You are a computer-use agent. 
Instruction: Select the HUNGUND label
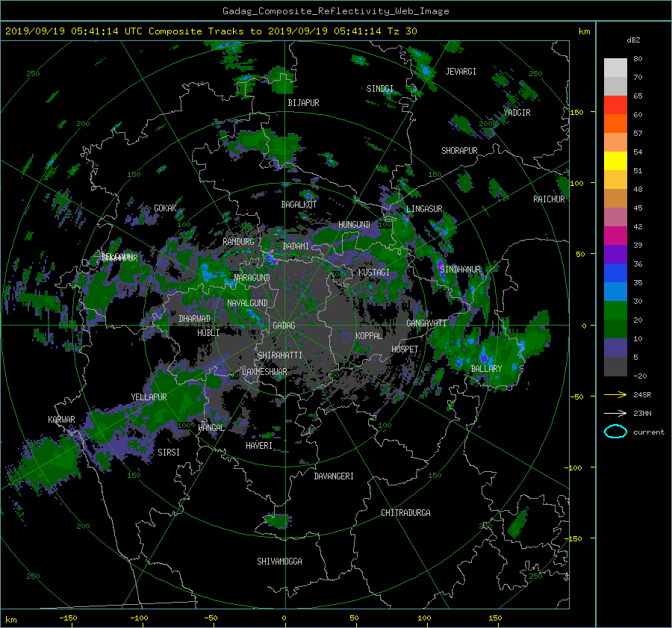click(x=354, y=225)
